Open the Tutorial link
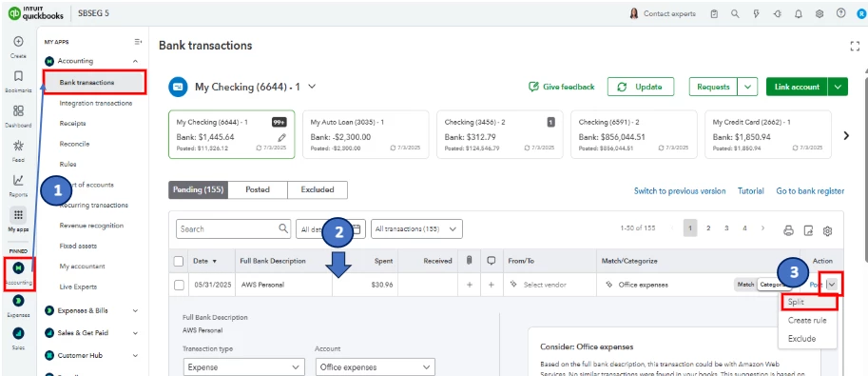 coord(751,190)
